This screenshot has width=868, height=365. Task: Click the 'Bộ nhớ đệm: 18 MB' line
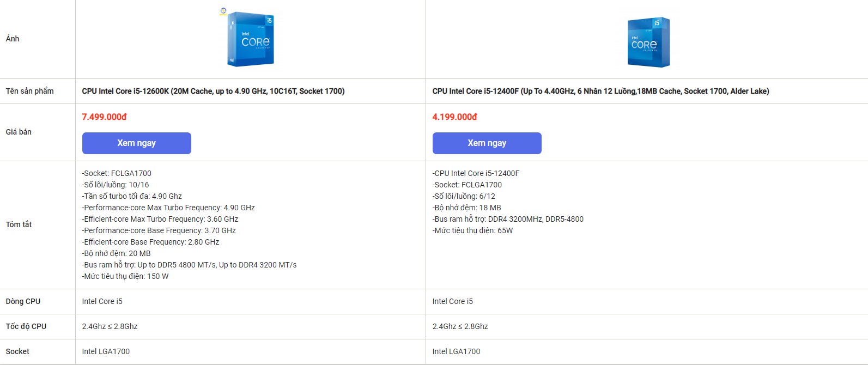(467, 208)
